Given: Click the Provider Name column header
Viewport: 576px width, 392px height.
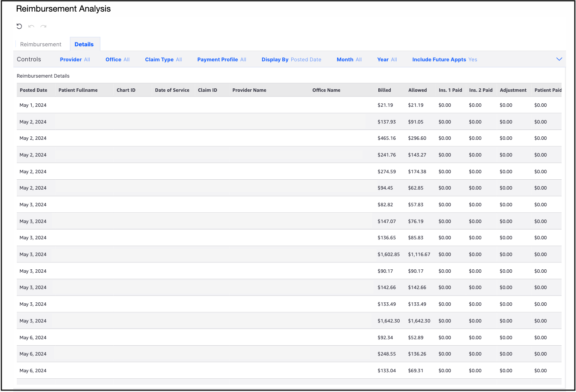Looking at the screenshot, I should (249, 90).
